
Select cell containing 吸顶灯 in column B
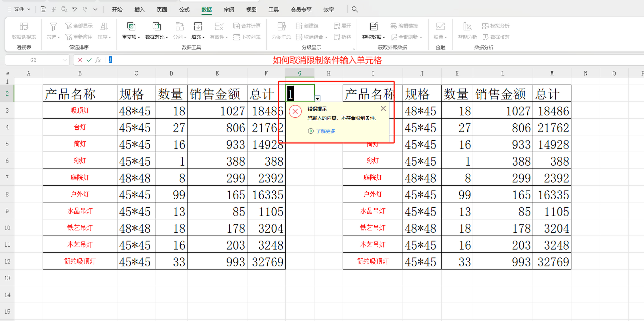point(80,110)
